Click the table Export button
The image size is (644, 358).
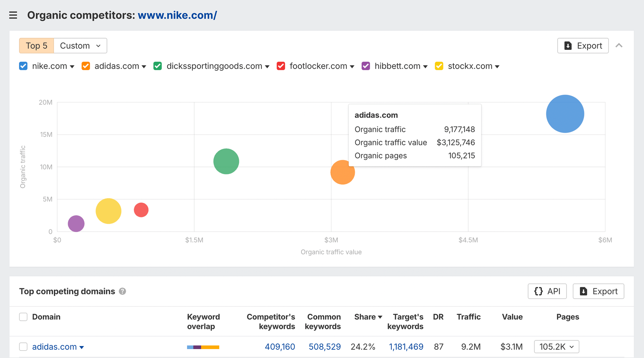pos(598,291)
